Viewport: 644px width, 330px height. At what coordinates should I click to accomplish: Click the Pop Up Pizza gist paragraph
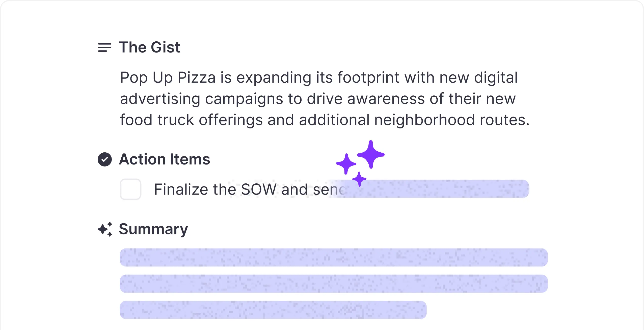click(x=325, y=98)
